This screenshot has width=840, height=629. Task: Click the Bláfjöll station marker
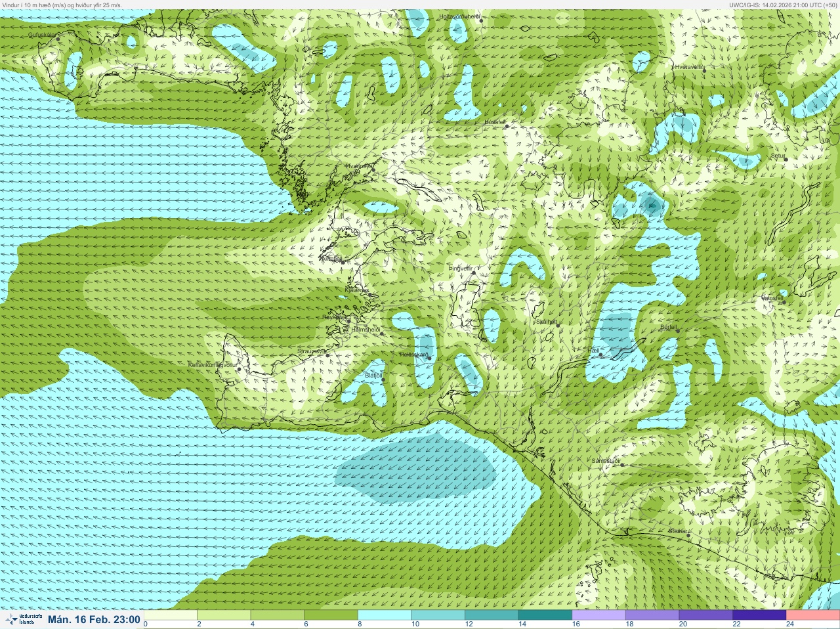click(384, 380)
